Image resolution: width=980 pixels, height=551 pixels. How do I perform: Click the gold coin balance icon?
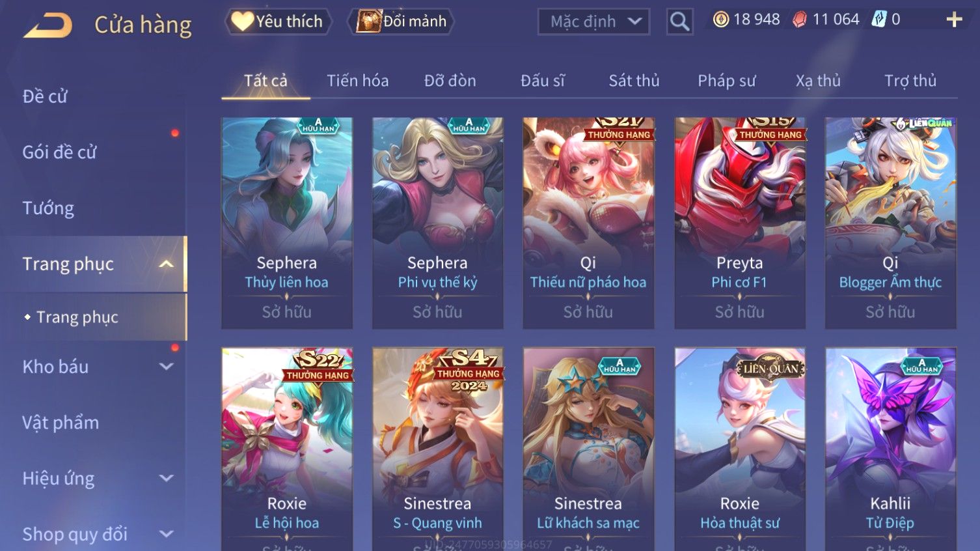click(x=721, y=20)
